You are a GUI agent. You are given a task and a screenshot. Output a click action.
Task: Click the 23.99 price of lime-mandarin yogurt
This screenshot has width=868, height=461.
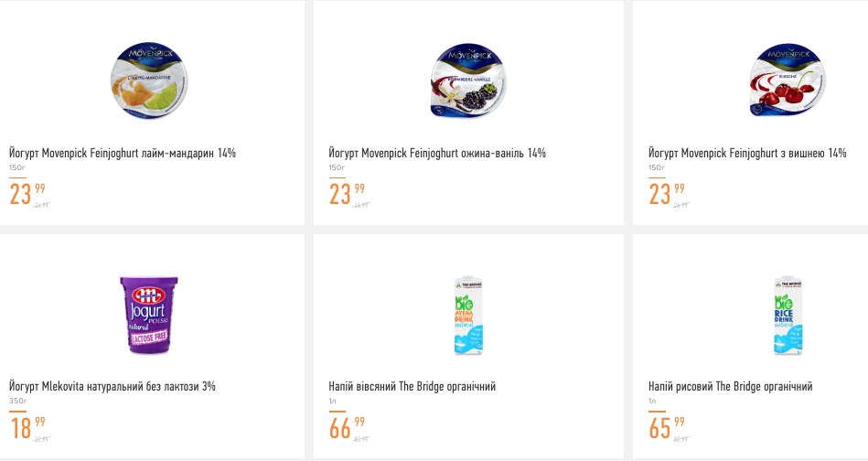point(27,193)
